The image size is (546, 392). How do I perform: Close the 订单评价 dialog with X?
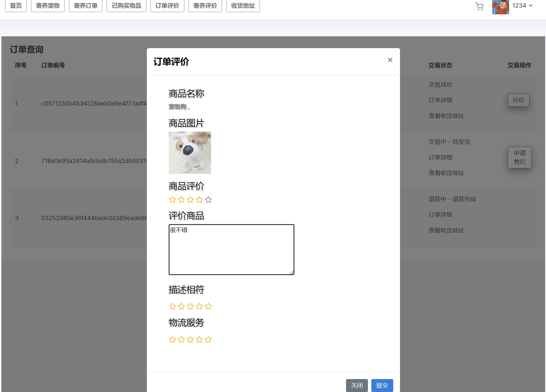[x=390, y=60]
